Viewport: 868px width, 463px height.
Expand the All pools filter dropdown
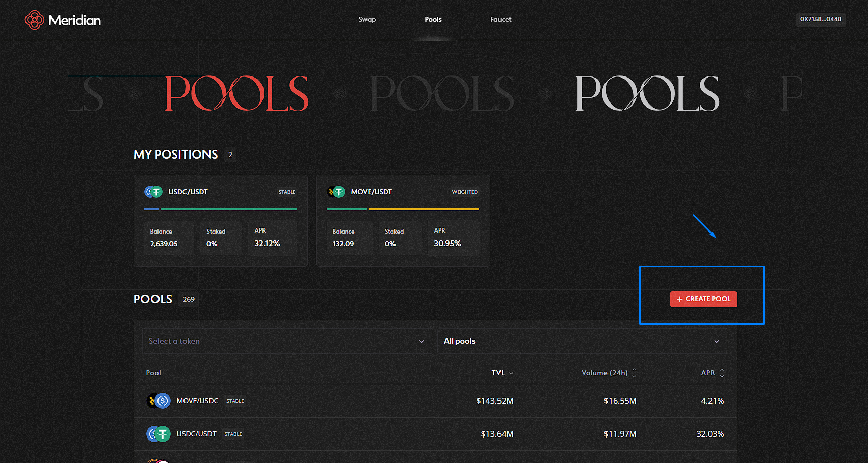(x=583, y=341)
